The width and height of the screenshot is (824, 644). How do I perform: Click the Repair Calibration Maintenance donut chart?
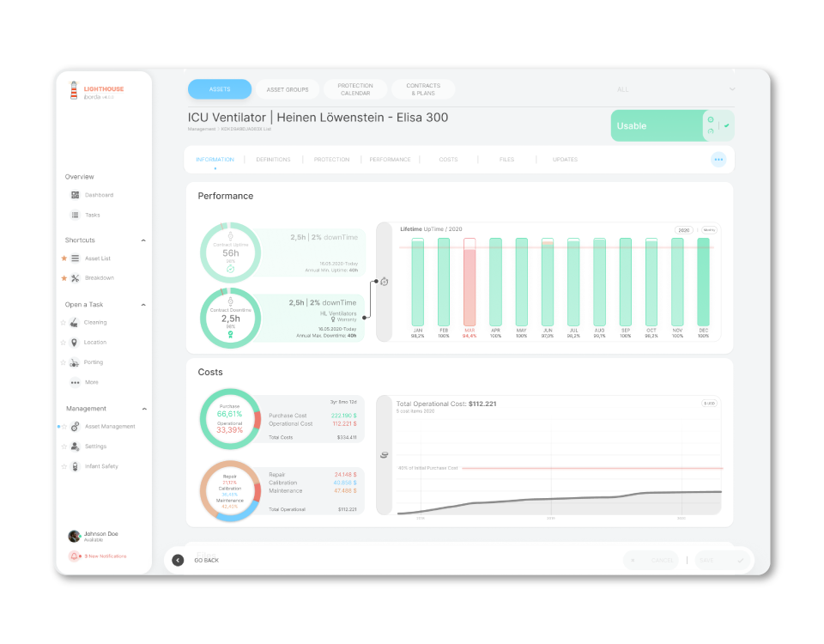click(x=230, y=491)
